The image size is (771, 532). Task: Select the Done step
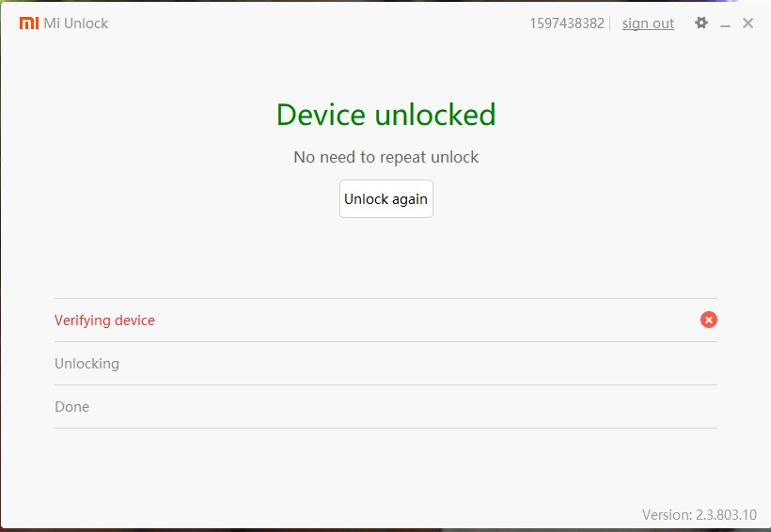click(x=71, y=407)
